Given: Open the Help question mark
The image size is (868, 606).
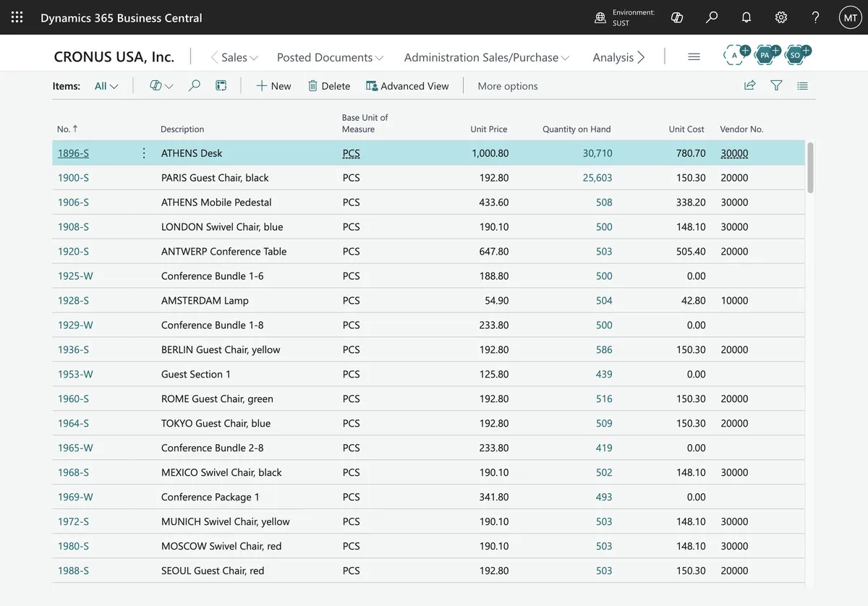Looking at the screenshot, I should 815,17.
